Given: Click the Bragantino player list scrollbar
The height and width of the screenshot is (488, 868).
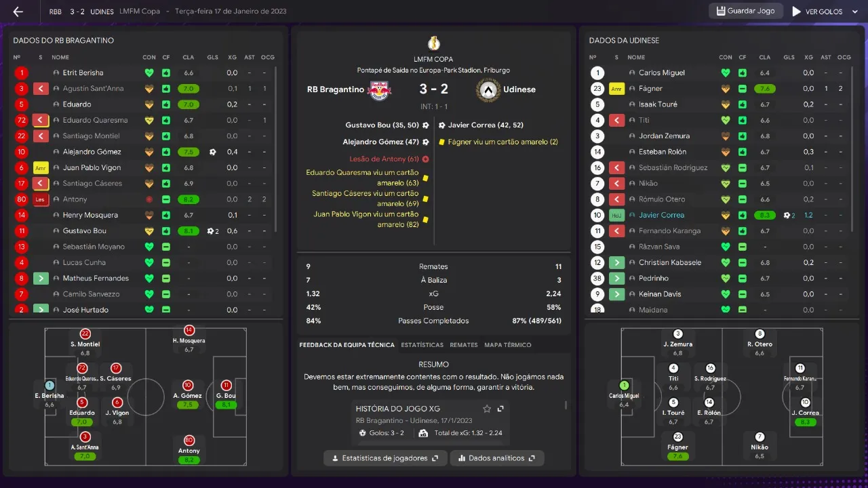Looking at the screenshot, I should (276, 149).
